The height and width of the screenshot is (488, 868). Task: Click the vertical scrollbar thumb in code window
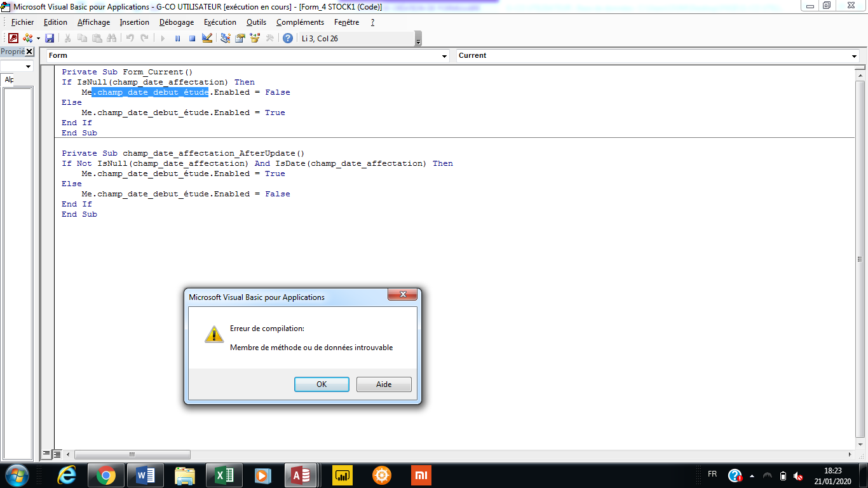pyautogui.click(x=860, y=259)
